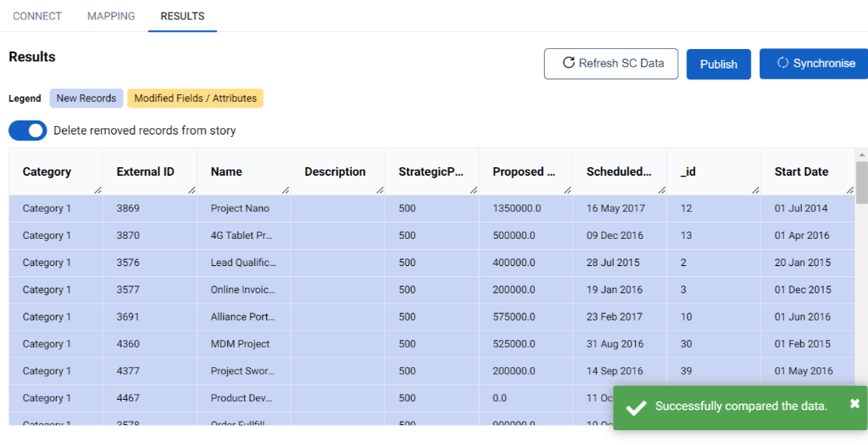Click resize handle icon on StrategicP... column
The image size is (868, 445).
(x=474, y=190)
